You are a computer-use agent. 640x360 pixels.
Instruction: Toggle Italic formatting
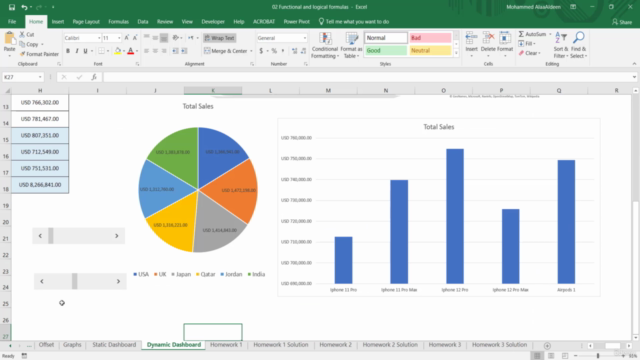77,51
